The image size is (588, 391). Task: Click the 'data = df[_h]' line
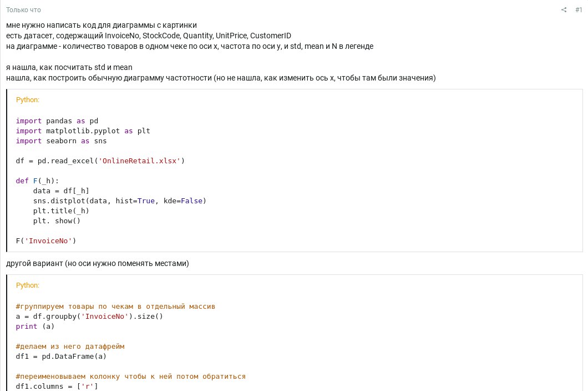click(x=61, y=191)
